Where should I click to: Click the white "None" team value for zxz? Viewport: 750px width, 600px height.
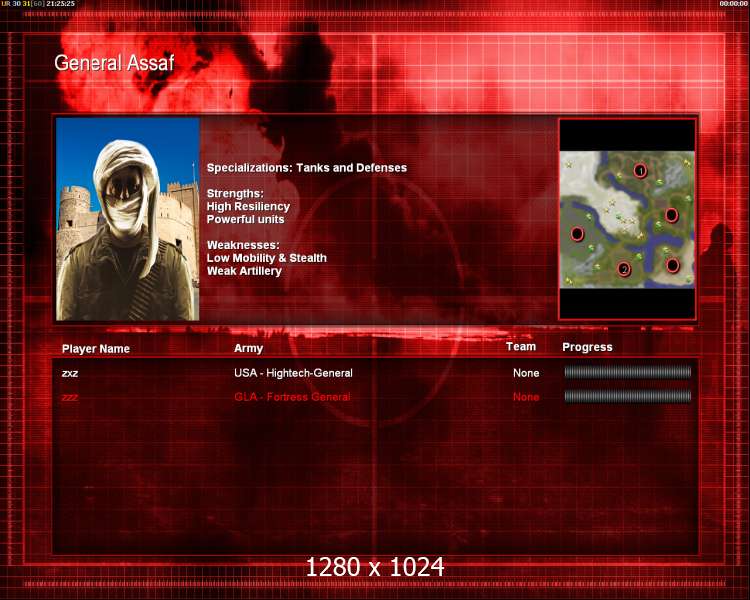click(526, 373)
